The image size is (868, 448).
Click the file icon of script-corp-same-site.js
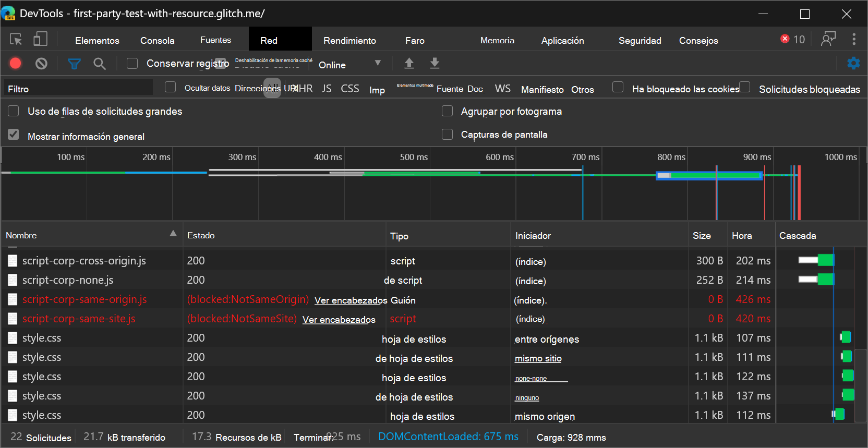[13, 319]
